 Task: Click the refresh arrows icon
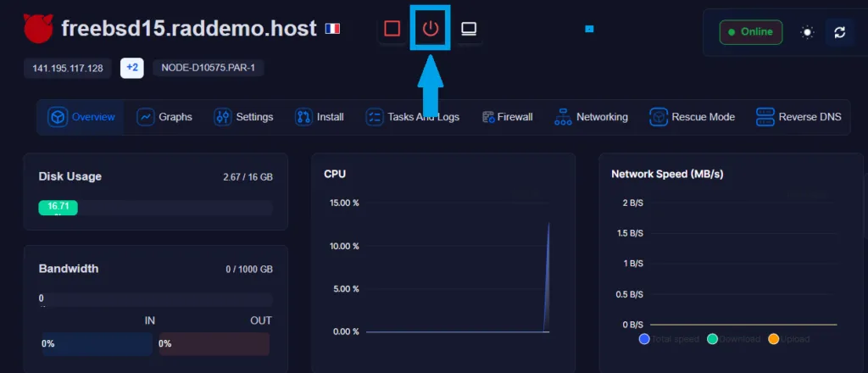pyautogui.click(x=840, y=33)
